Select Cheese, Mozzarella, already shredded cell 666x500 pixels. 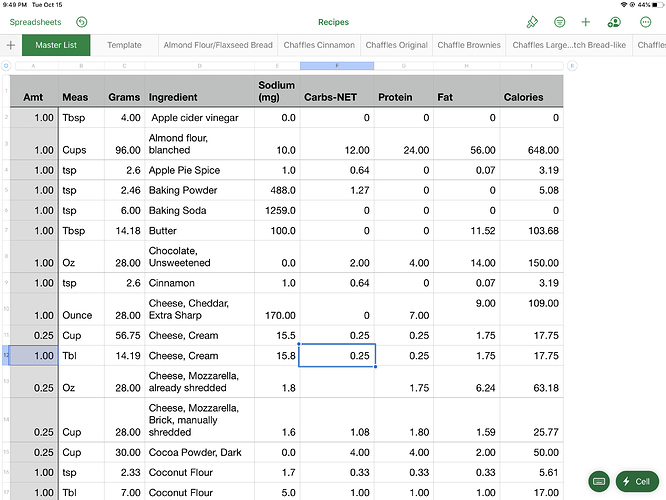200,381
